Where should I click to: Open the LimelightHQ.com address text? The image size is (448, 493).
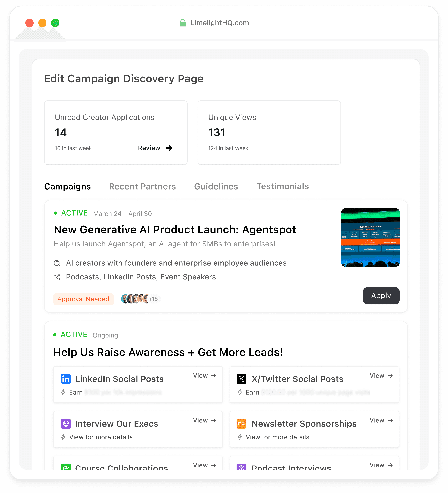pos(219,23)
